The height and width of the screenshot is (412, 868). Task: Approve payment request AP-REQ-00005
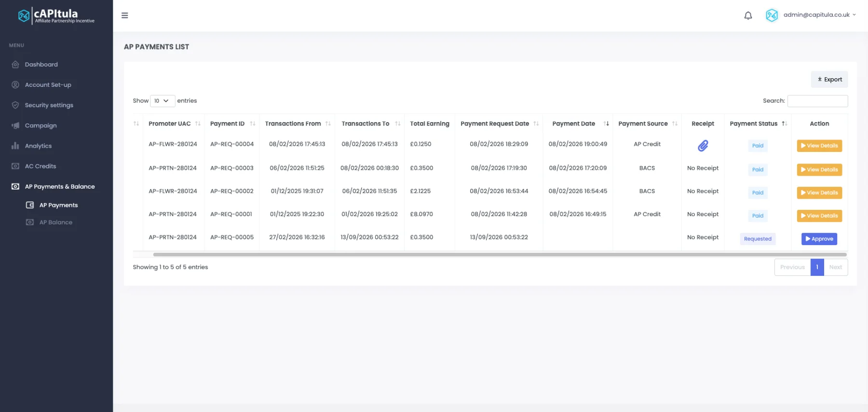(819, 239)
